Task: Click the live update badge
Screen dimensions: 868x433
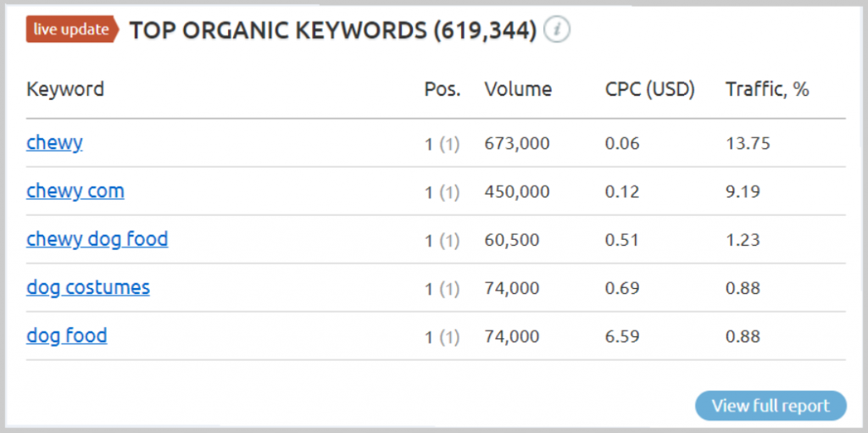Action: pos(73,30)
